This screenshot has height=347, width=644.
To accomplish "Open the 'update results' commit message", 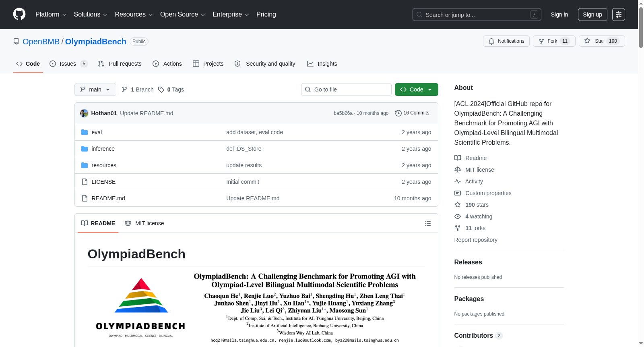I will 244,165.
